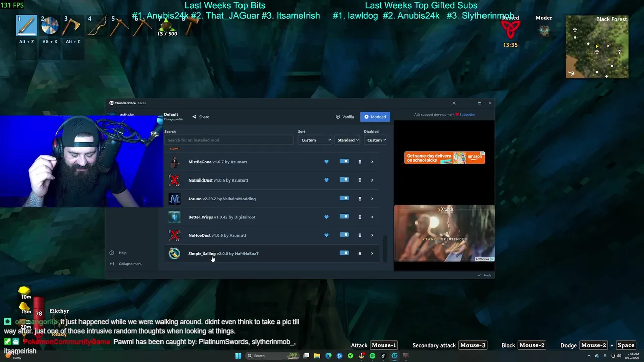Screen dimensions: 644x362
Task: Expand the Jotunn mod details
Action: (372, 199)
